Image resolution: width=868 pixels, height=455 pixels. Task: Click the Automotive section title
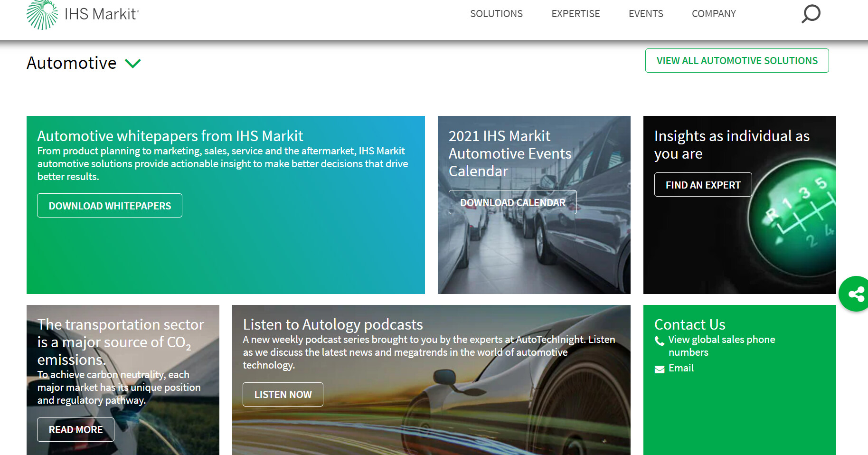(x=71, y=63)
